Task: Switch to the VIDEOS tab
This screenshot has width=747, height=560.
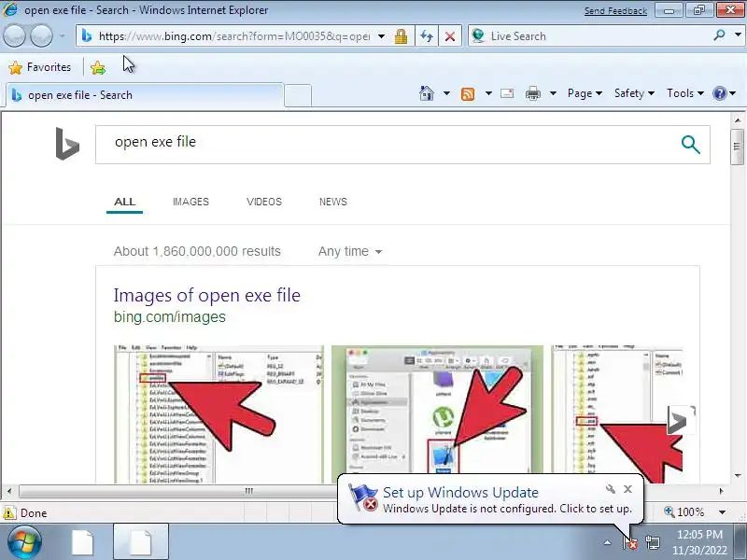Action: coord(264,202)
